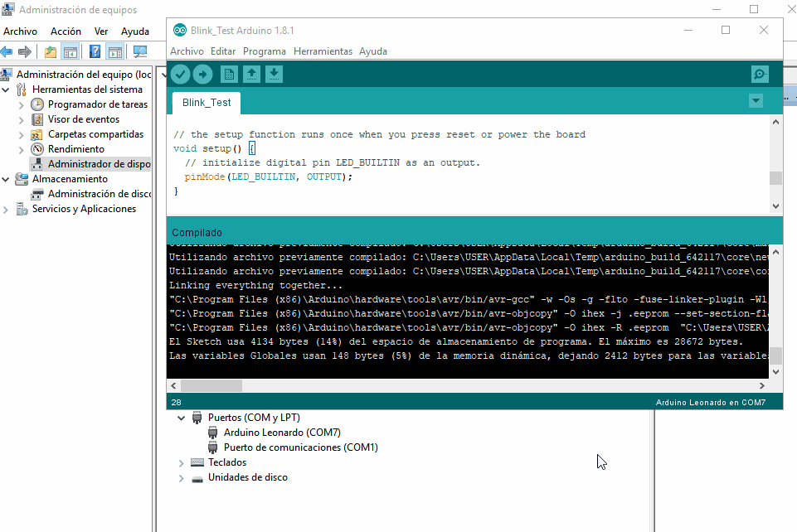The height and width of the screenshot is (532, 797).
Task: Click the console horizontal scrollbar thumb
Action: pyautogui.click(x=211, y=386)
